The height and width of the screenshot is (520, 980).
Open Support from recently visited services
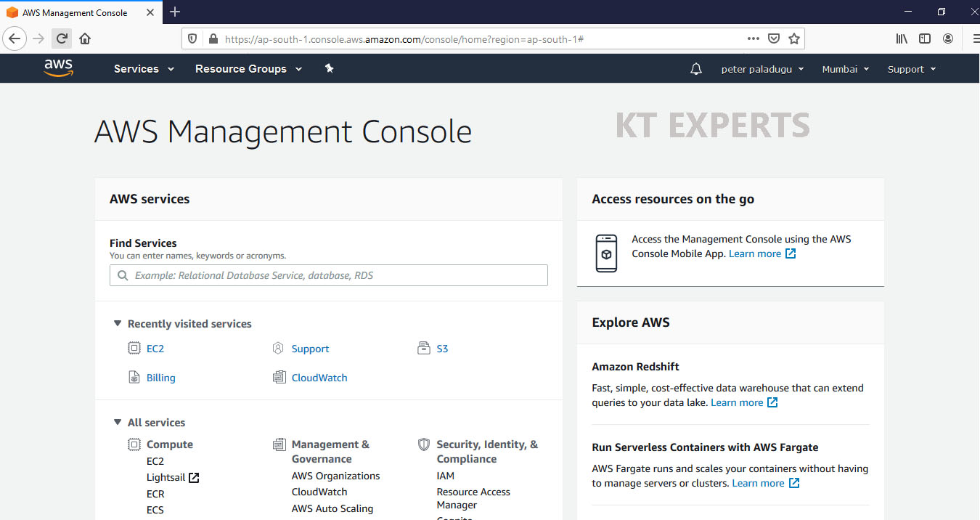click(310, 349)
